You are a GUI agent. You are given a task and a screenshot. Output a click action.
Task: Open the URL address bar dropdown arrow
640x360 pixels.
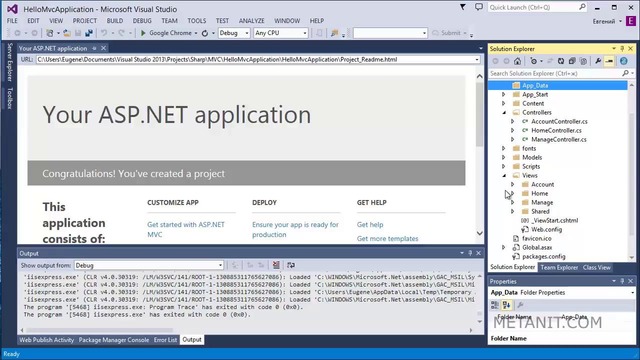(x=477, y=60)
